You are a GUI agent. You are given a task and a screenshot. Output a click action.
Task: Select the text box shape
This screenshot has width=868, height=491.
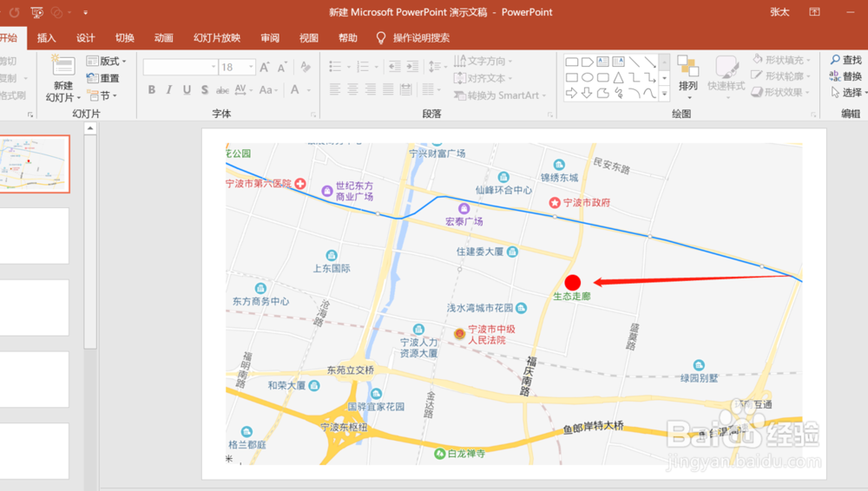pos(603,62)
